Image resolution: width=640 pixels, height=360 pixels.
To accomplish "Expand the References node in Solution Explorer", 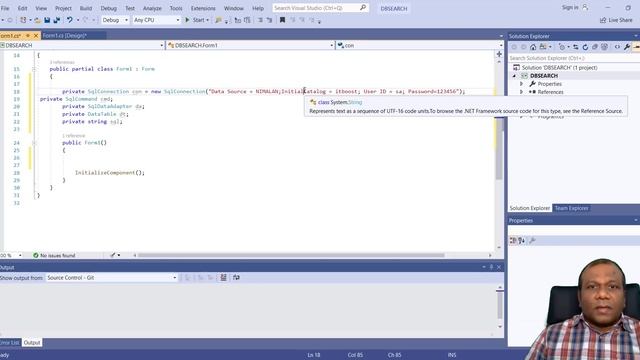I will point(521,92).
